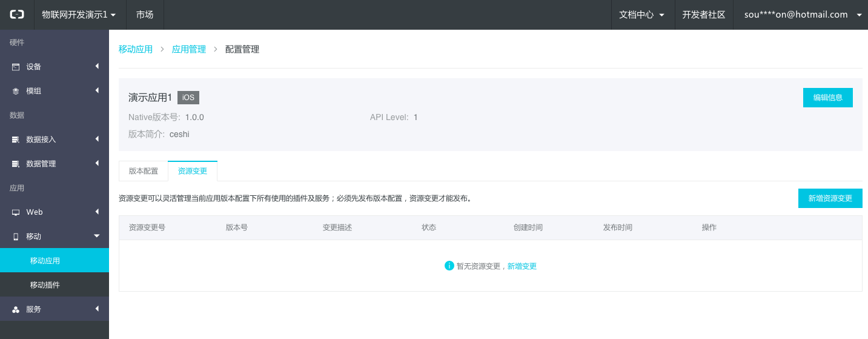Viewport: 868px width, 339px height.
Task: Go to 应用管理 in the breadcrumb
Action: (x=189, y=50)
